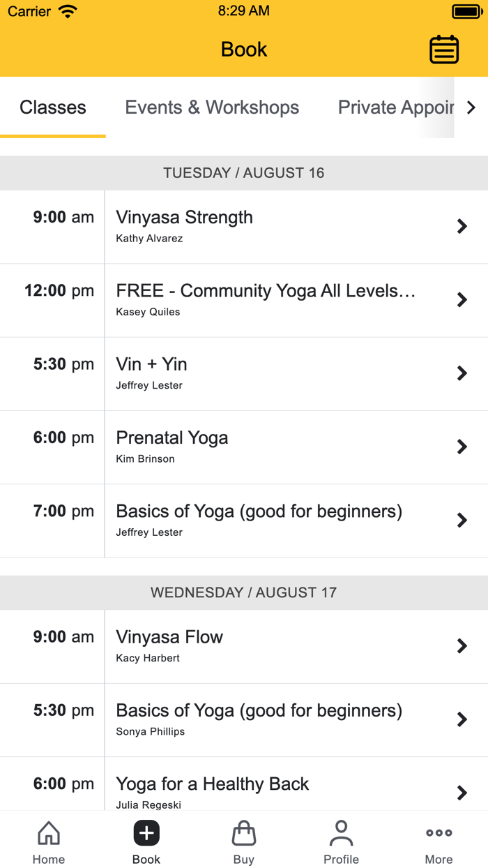Open the Buy shopping bag icon
488x868 pixels.
tap(243, 841)
